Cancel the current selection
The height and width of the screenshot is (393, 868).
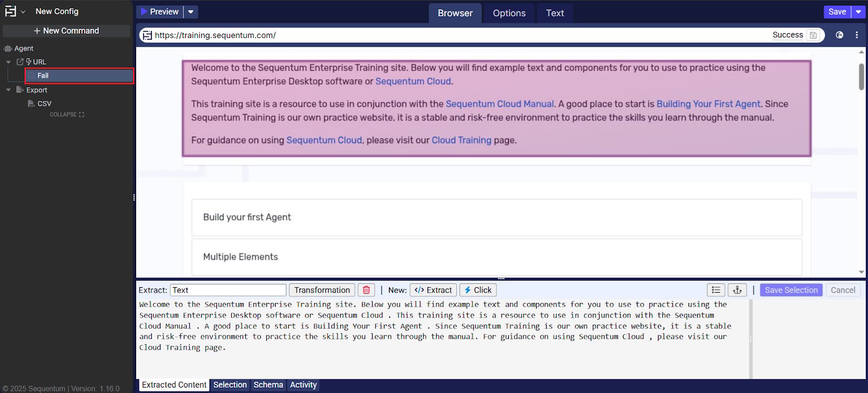pyautogui.click(x=843, y=290)
